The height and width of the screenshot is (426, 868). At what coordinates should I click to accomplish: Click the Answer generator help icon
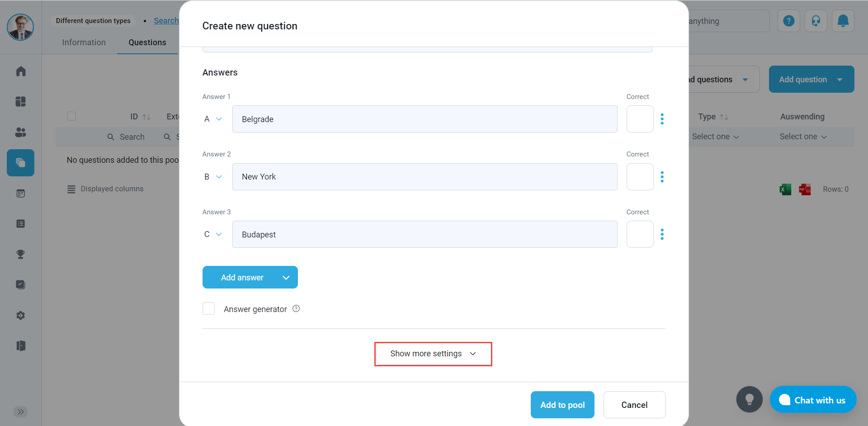click(x=296, y=309)
